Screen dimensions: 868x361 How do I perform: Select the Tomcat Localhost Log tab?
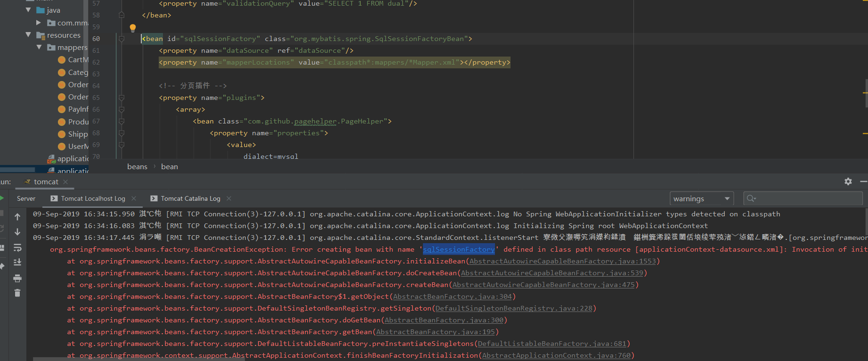click(x=93, y=198)
